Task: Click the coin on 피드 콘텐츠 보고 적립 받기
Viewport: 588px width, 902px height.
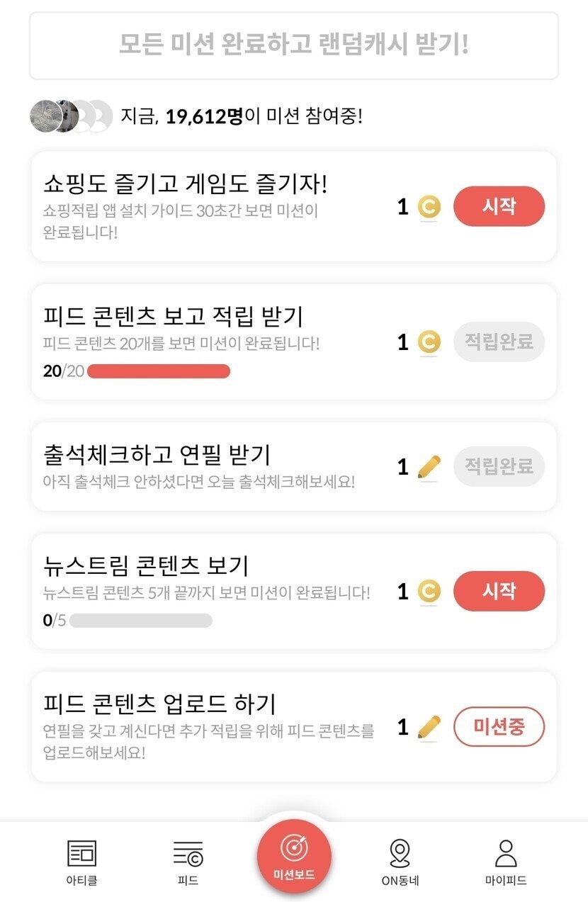Action: [428, 342]
